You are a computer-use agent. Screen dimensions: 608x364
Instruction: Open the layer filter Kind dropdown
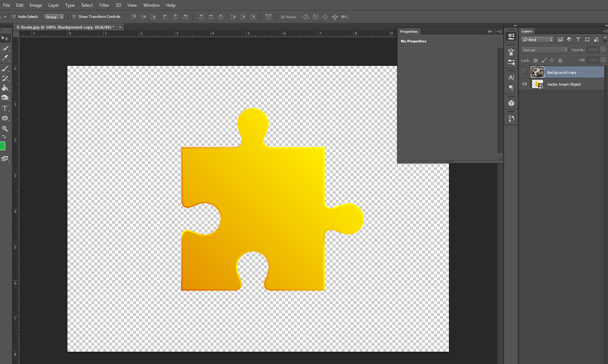click(537, 39)
